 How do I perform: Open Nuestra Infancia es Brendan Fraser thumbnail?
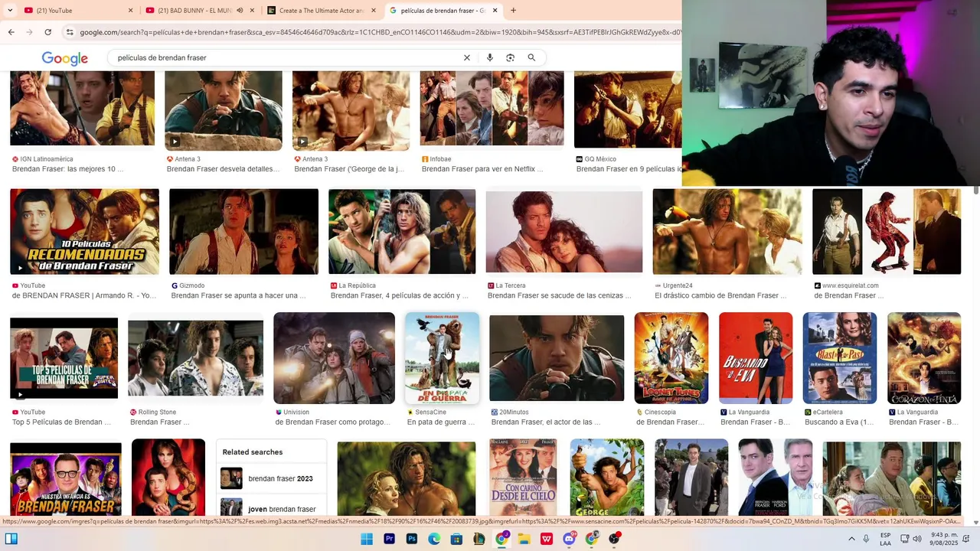click(x=66, y=478)
